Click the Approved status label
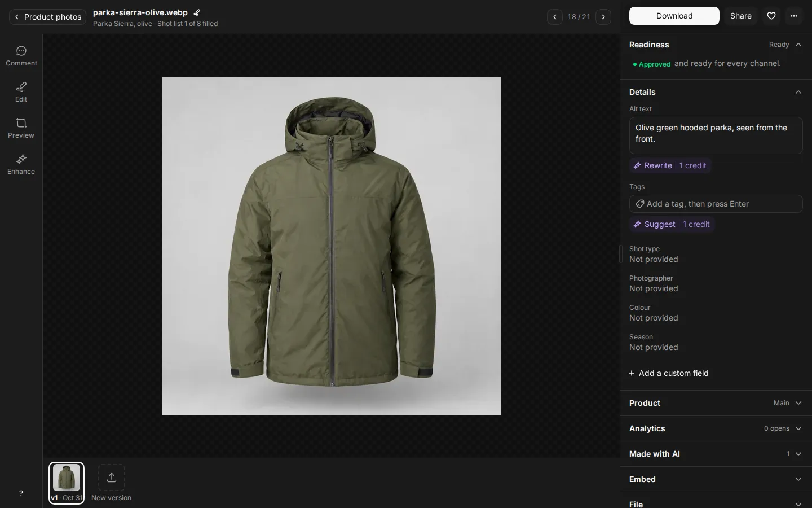The image size is (812, 508). (x=652, y=64)
